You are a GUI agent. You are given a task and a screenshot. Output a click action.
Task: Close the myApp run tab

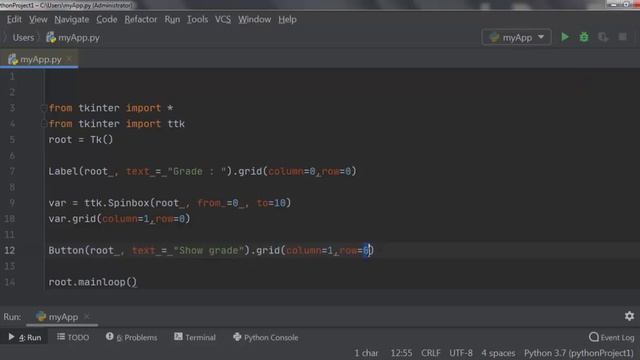[x=87, y=316]
